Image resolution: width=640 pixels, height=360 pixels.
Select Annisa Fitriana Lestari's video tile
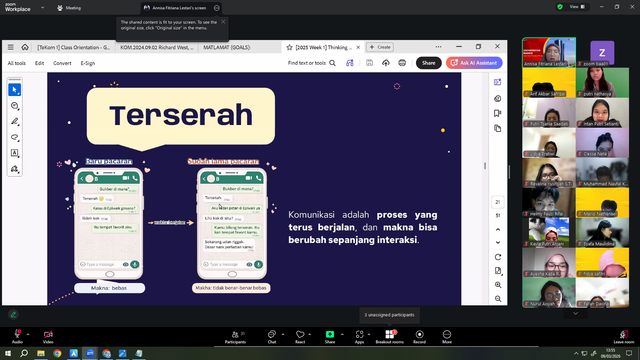[549, 52]
